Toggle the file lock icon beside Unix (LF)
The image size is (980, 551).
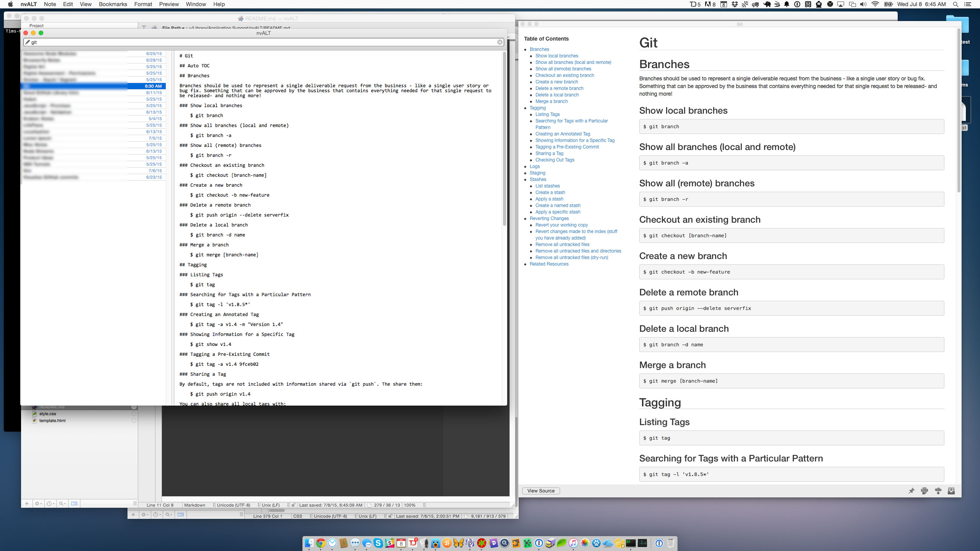click(x=293, y=505)
